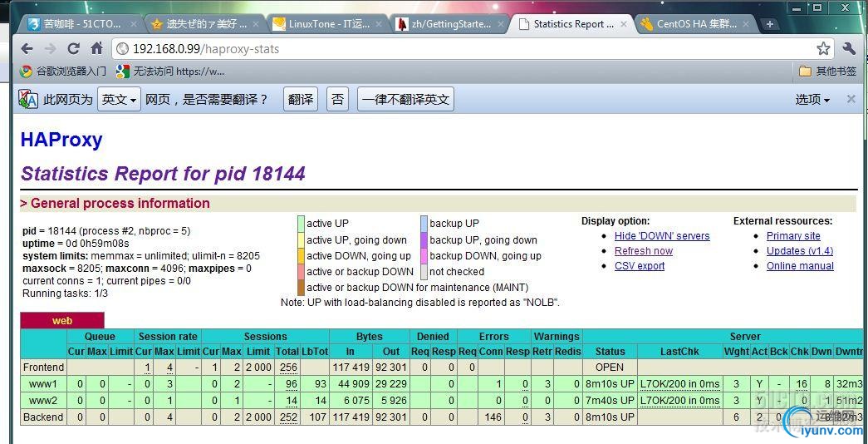The height and width of the screenshot is (444, 868).
Task: Click the MAINT brown legend swatch
Action: 302,288
